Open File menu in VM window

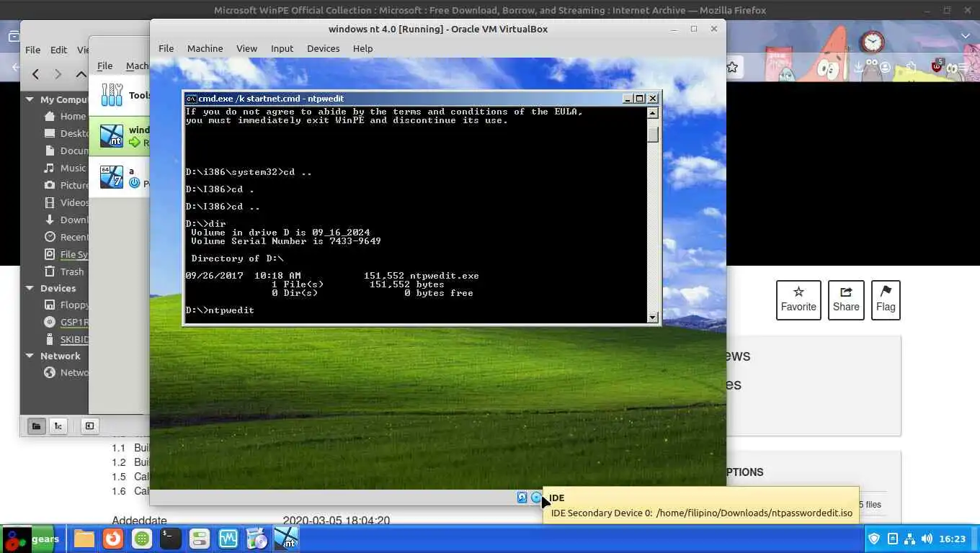tap(166, 48)
